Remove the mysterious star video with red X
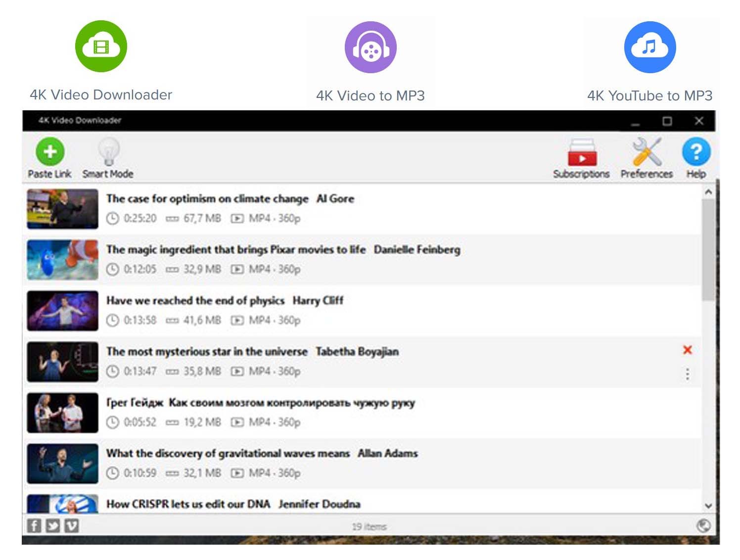Image resolution: width=740 pixels, height=560 pixels. [x=688, y=350]
